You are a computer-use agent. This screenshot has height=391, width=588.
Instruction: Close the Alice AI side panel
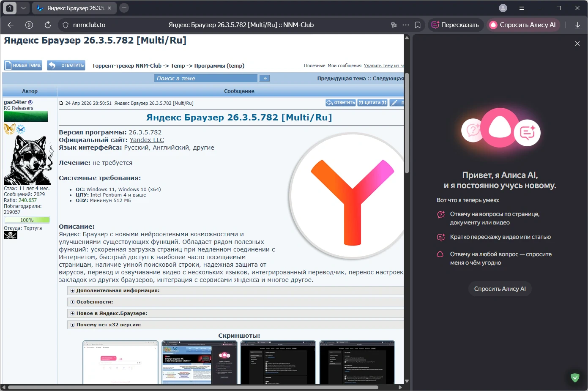click(577, 44)
